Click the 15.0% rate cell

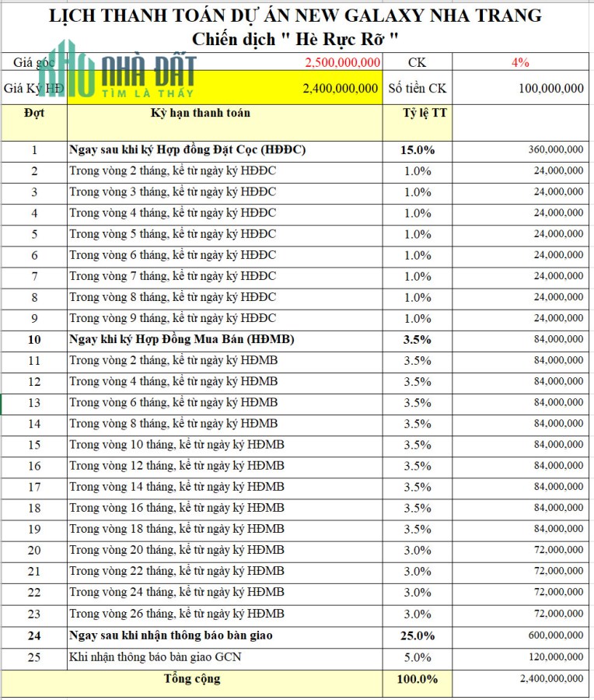(x=418, y=150)
